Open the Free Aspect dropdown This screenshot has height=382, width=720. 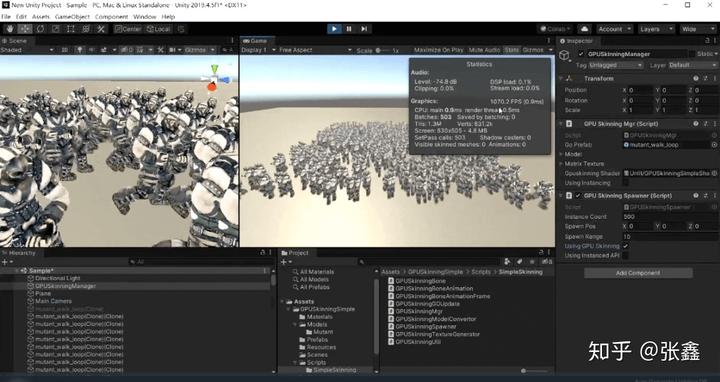coord(315,50)
